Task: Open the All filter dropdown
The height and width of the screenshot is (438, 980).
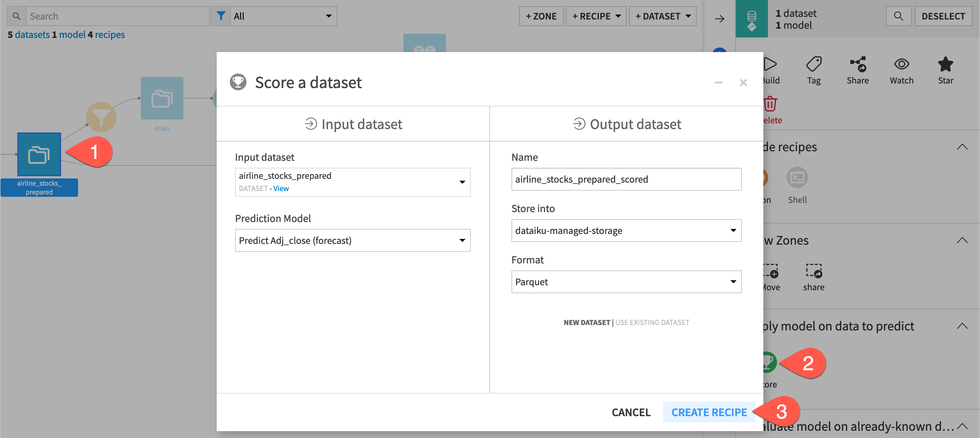Action: [283, 16]
